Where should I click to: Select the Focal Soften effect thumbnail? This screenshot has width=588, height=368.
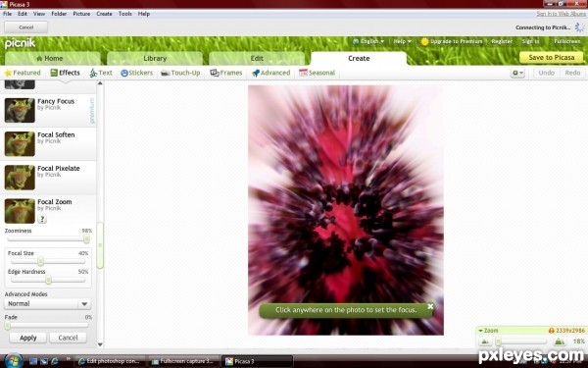pyautogui.click(x=20, y=144)
